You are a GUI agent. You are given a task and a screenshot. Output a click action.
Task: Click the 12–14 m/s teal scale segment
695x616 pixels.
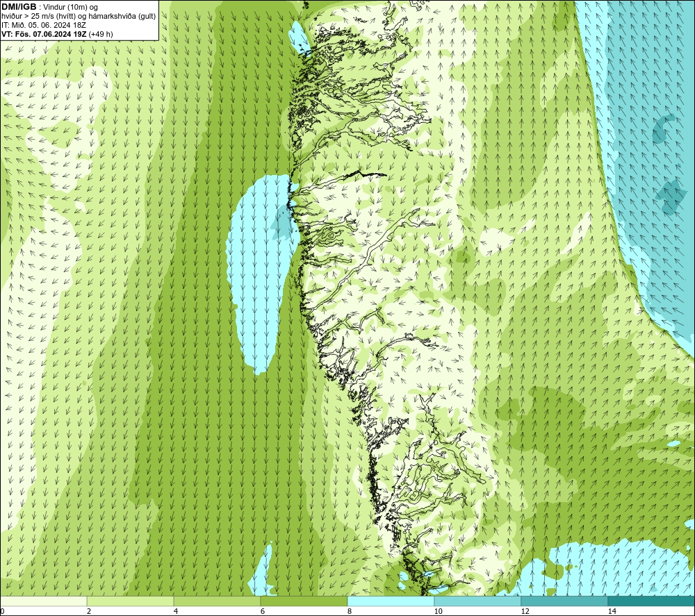(564, 601)
